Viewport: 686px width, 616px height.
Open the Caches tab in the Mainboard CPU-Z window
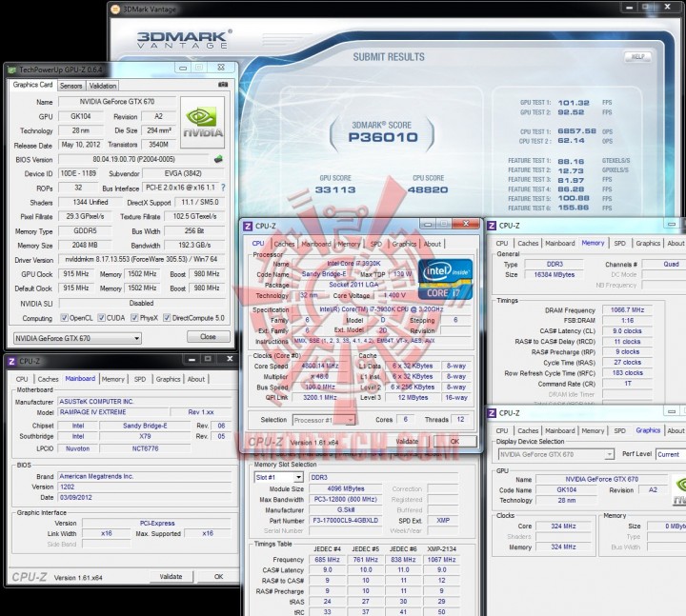click(x=48, y=379)
